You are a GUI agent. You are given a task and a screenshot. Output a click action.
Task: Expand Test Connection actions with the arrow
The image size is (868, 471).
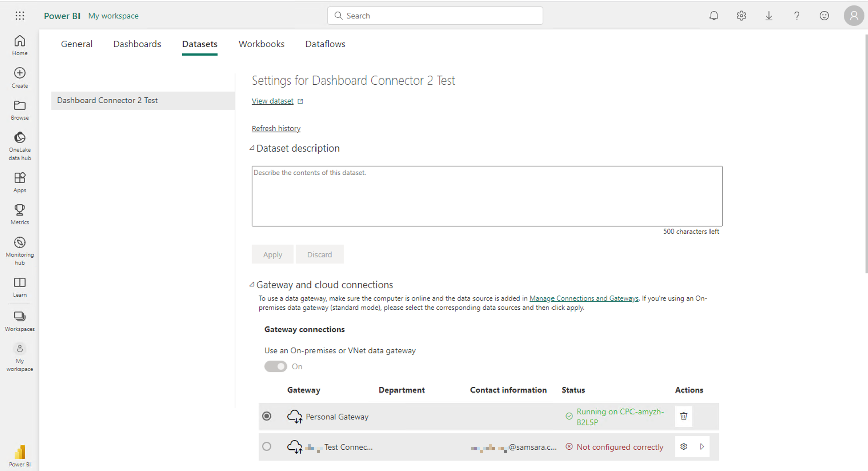tap(702, 446)
